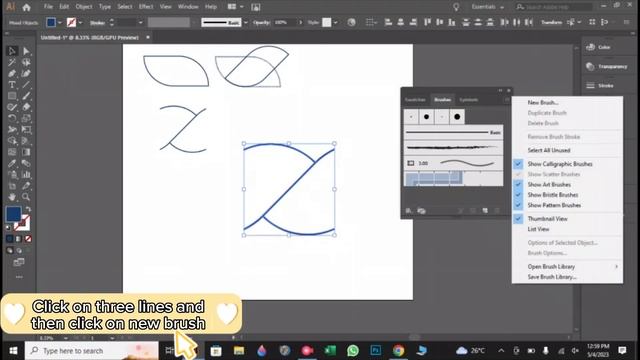Image resolution: width=640 pixels, height=360 pixels.
Task: Open the Brush Libraries Menu icon in Brushes panel
Action: 409,211
